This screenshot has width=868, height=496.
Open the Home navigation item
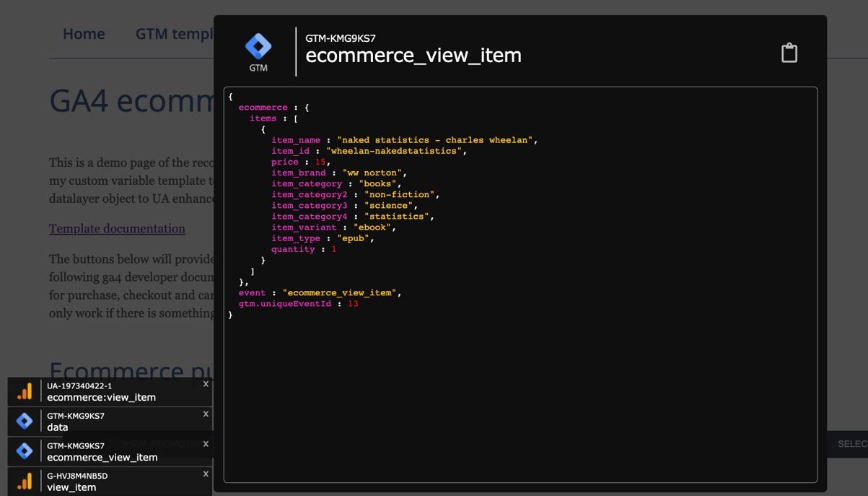(84, 34)
